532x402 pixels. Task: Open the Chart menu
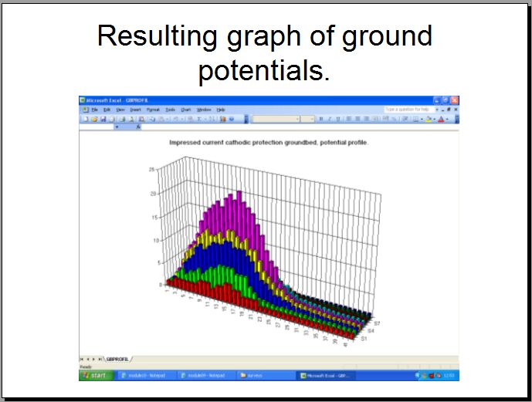185,110
